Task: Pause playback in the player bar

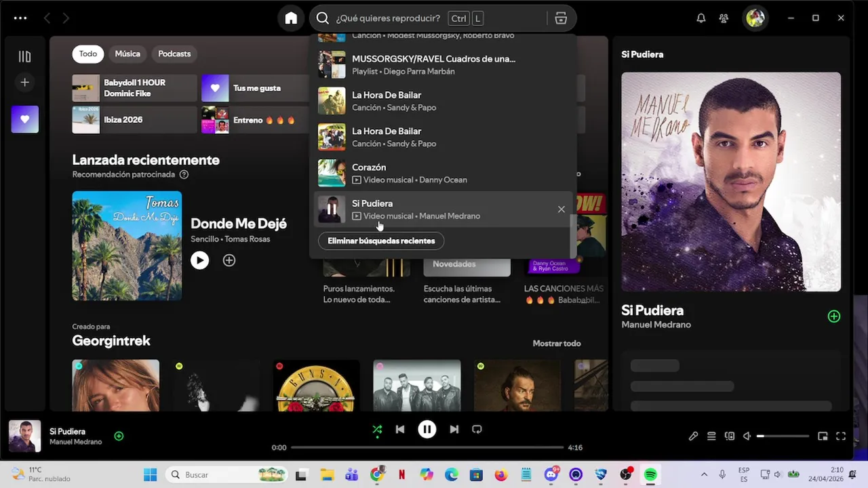Action: [x=427, y=429]
